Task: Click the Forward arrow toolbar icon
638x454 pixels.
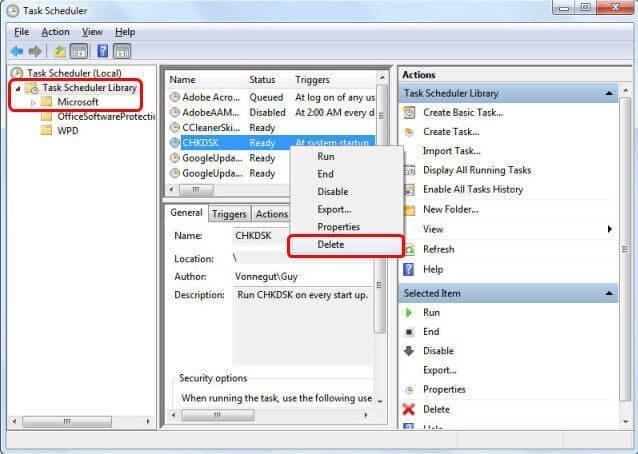Action: point(35,51)
